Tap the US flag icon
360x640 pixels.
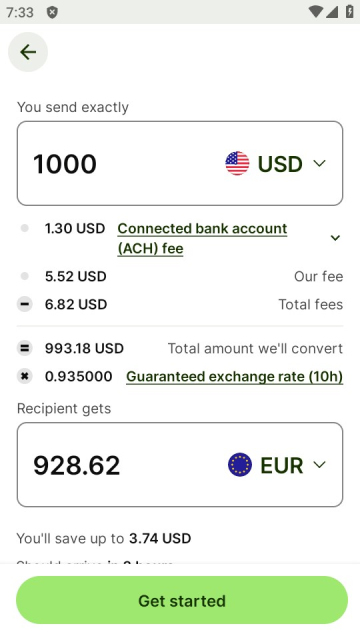[237, 163]
